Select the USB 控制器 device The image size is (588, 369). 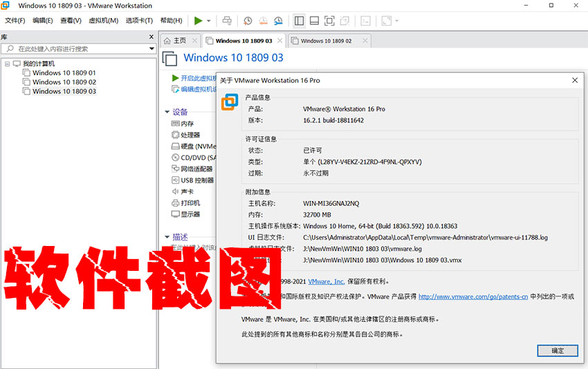(193, 180)
